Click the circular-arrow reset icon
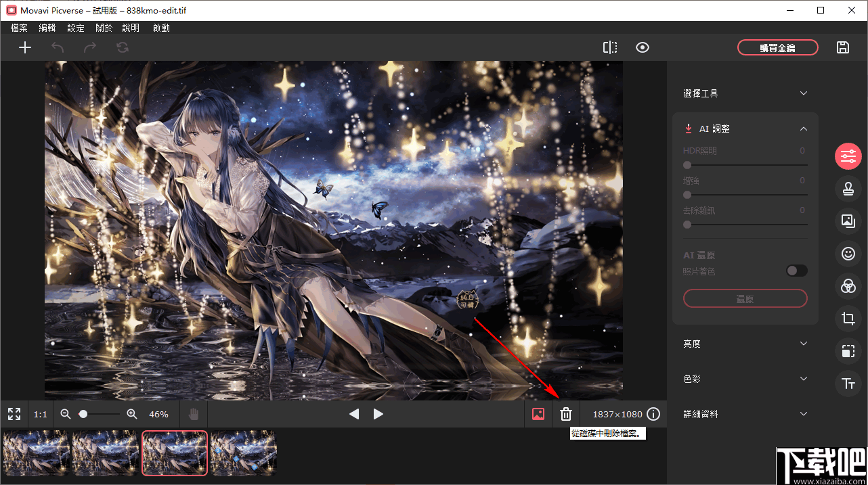Screen dimensions: 868x485 [x=122, y=47]
